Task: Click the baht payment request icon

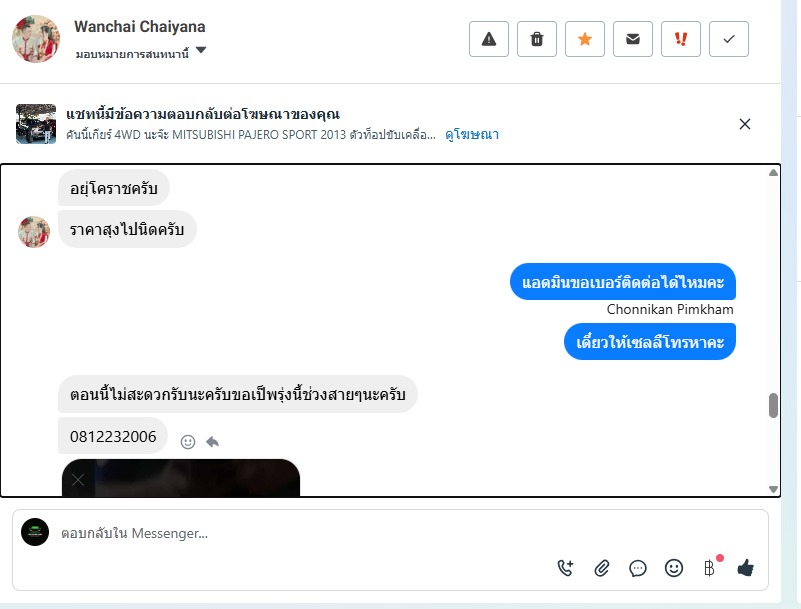Action: 709,568
